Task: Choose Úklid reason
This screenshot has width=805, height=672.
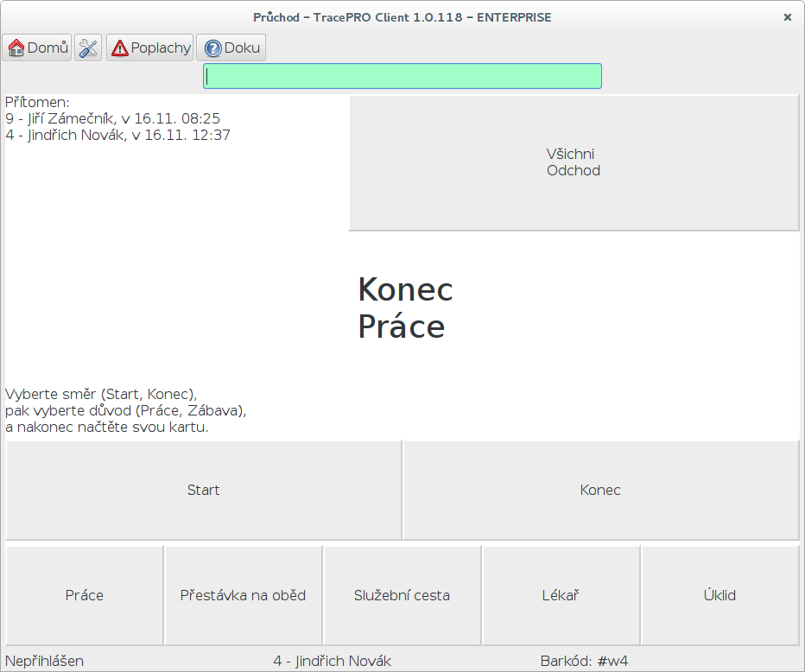Action: (719, 595)
